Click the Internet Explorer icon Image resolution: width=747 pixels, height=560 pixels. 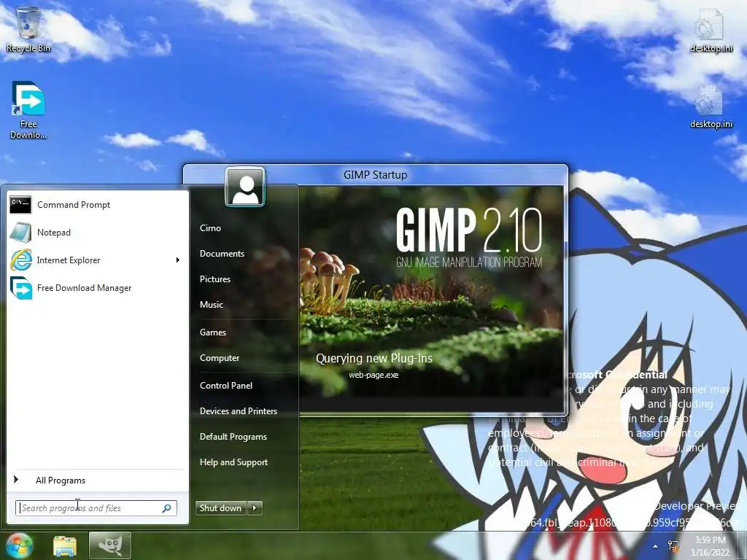point(21,260)
